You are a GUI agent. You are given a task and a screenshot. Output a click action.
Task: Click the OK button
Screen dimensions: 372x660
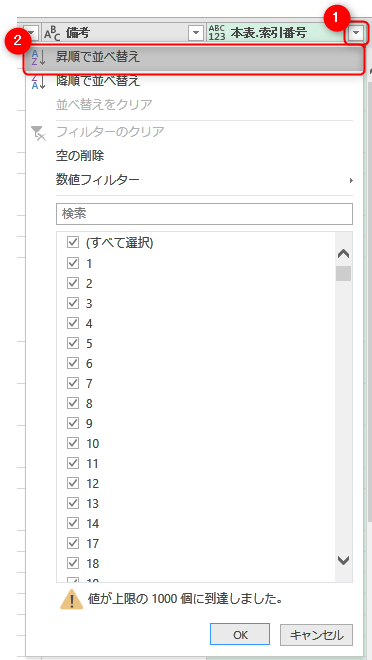tap(240, 635)
